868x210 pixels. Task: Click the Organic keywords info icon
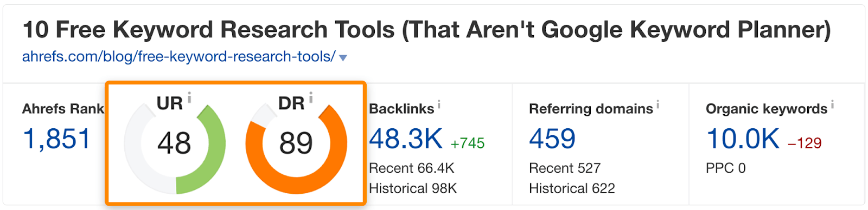pyautogui.click(x=832, y=104)
